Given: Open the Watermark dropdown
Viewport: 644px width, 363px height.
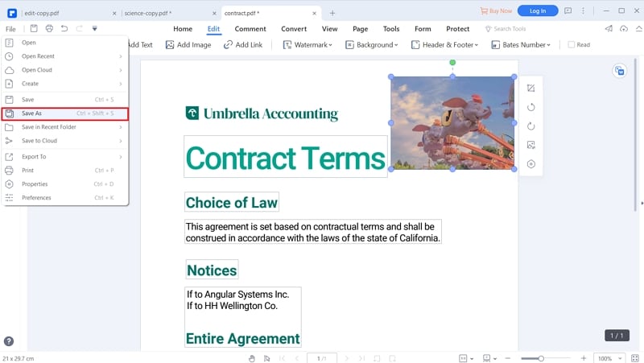Looking at the screenshot, I should (x=308, y=45).
